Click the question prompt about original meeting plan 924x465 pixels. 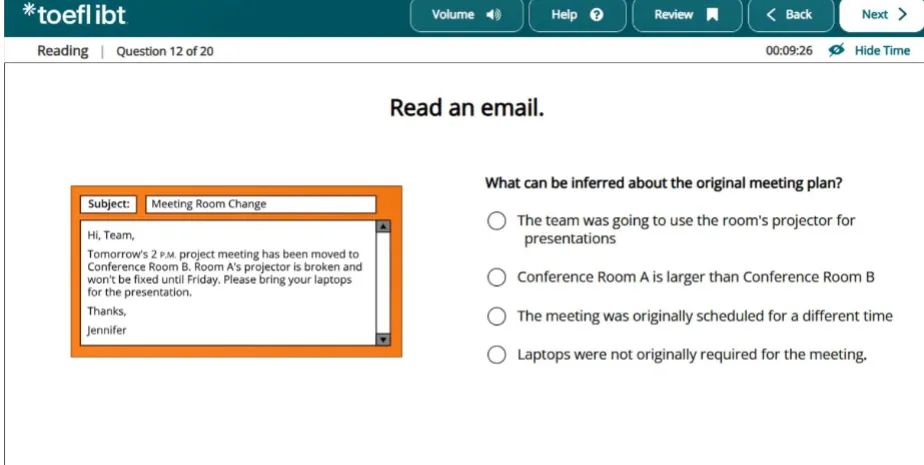(664, 183)
